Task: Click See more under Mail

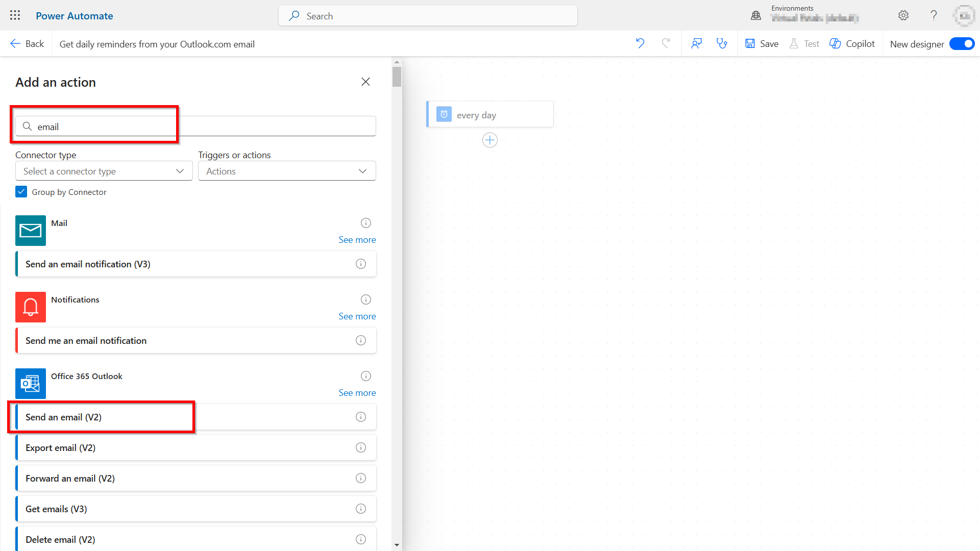Action: point(357,240)
